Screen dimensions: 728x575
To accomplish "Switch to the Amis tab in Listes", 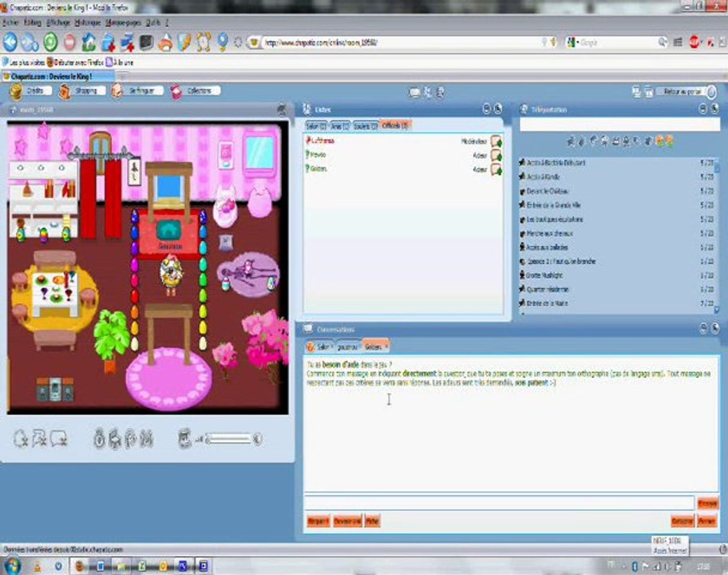I will (x=340, y=126).
